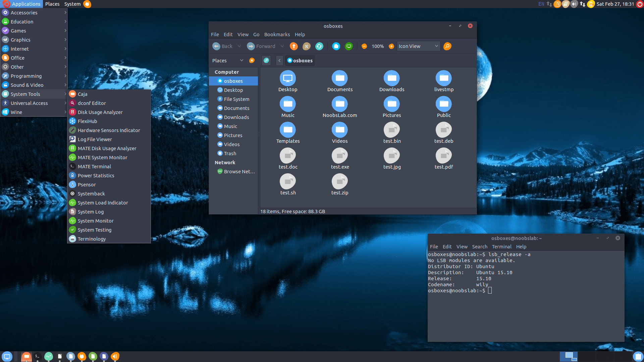Open the Bookmarks menu in Caja
Image resolution: width=644 pixels, height=362 pixels.
coord(277,35)
